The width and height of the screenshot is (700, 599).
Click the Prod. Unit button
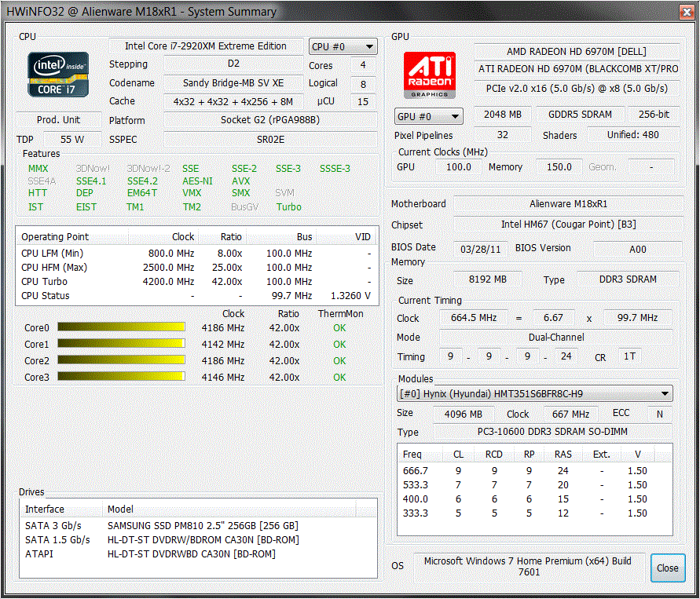point(58,120)
